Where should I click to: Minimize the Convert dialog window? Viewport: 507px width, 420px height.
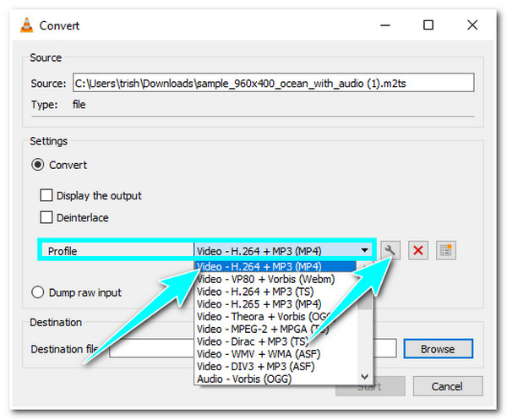point(385,25)
